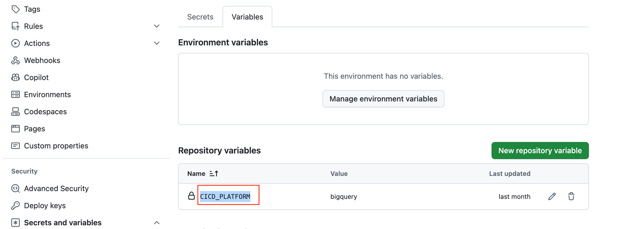Click the Codespaces icon in sidebar
The height and width of the screenshot is (229, 644).
click(x=16, y=112)
